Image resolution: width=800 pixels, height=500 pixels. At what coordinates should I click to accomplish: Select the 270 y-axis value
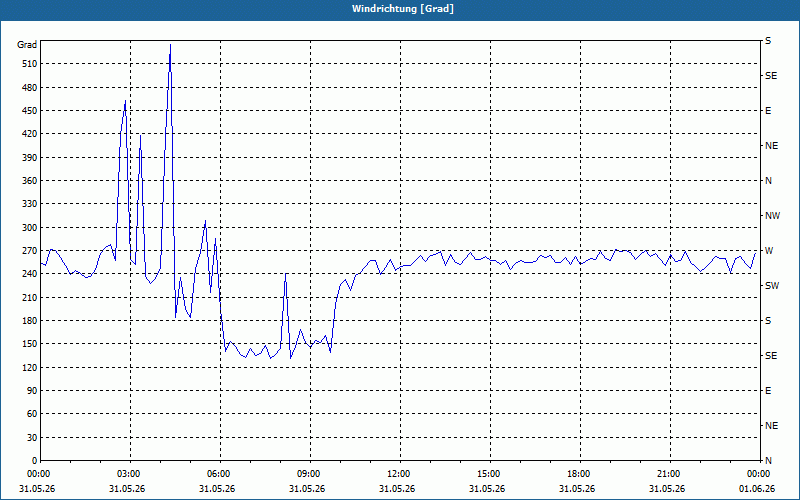(30, 251)
